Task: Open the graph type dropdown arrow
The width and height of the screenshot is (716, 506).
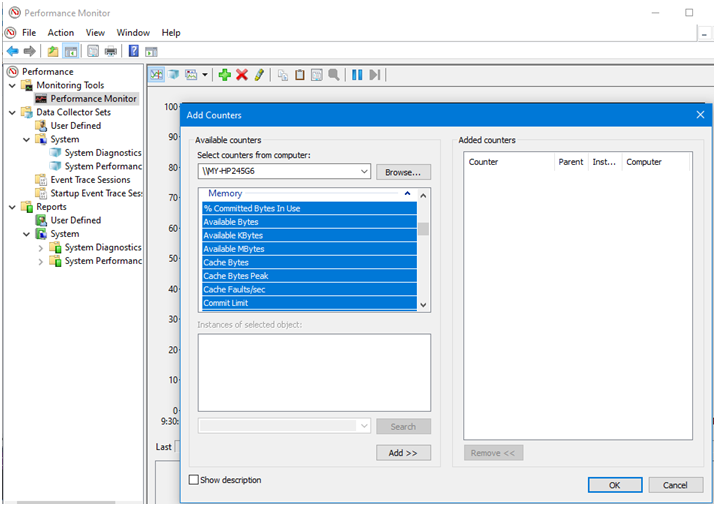Action: click(205, 74)
